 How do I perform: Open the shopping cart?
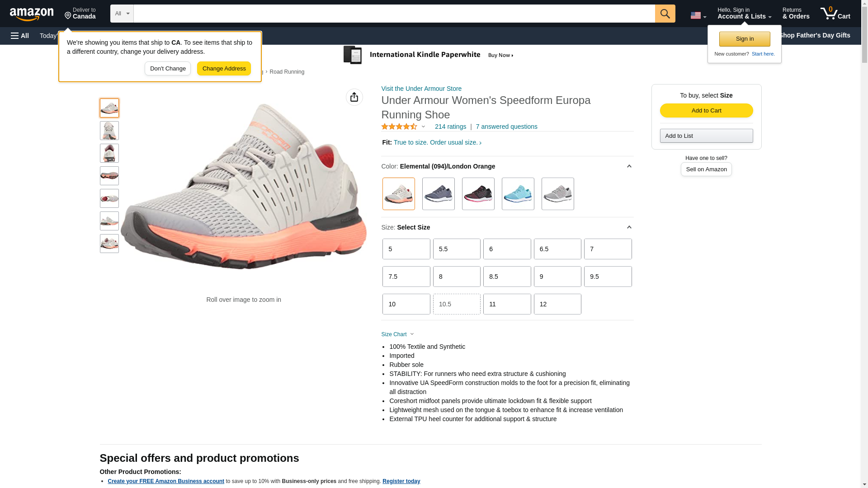[835, 14]
